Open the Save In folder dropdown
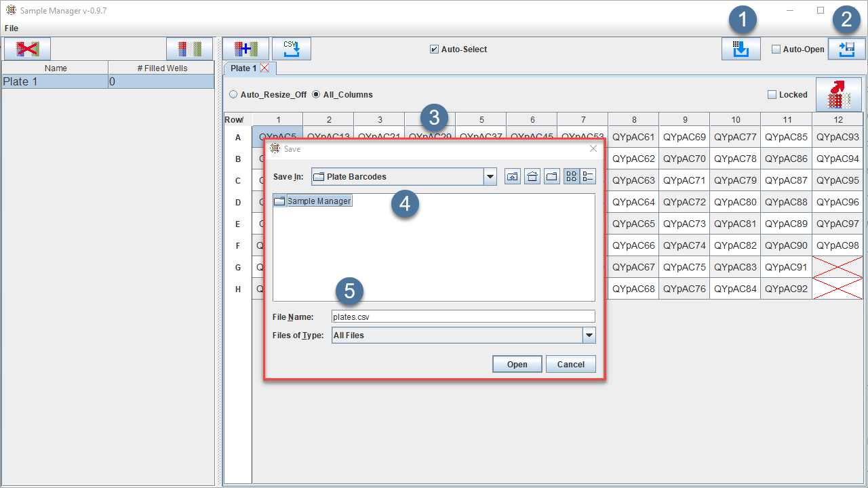Image resolution: width=868 pixels, height=488 pixels. click(490, 177)
